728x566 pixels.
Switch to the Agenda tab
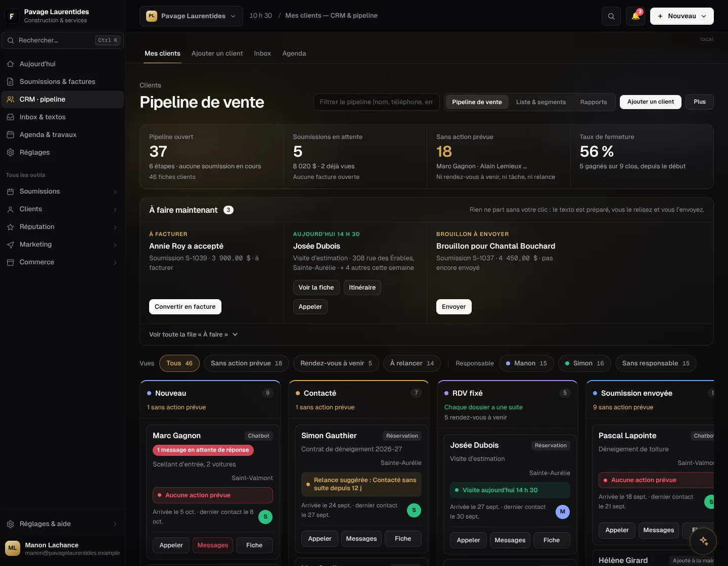294,54
